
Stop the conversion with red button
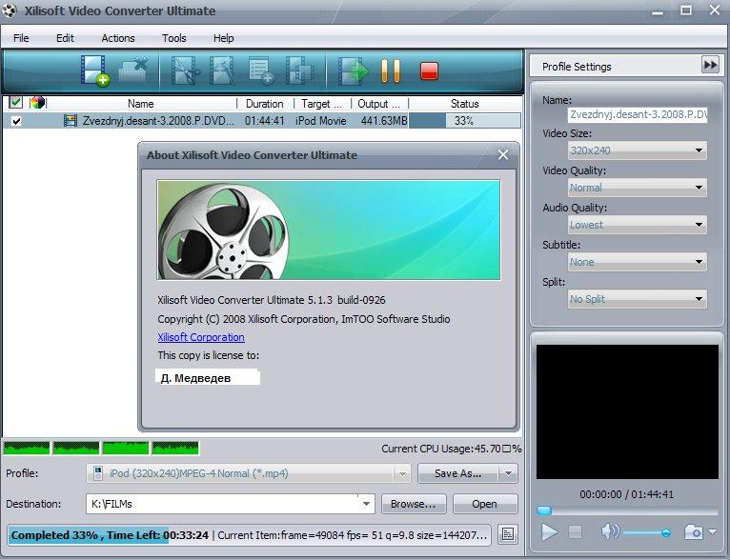pyautogui.click(x=429, y=71)
